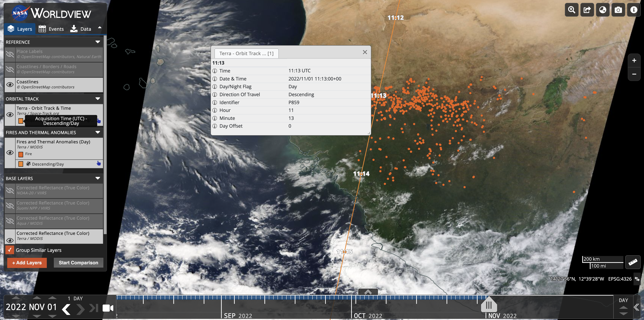The height and width of the screenshot is (320, 644).
Task: Click Terra Orbit Track orange color swatch
Action: [x=21, y=121]
